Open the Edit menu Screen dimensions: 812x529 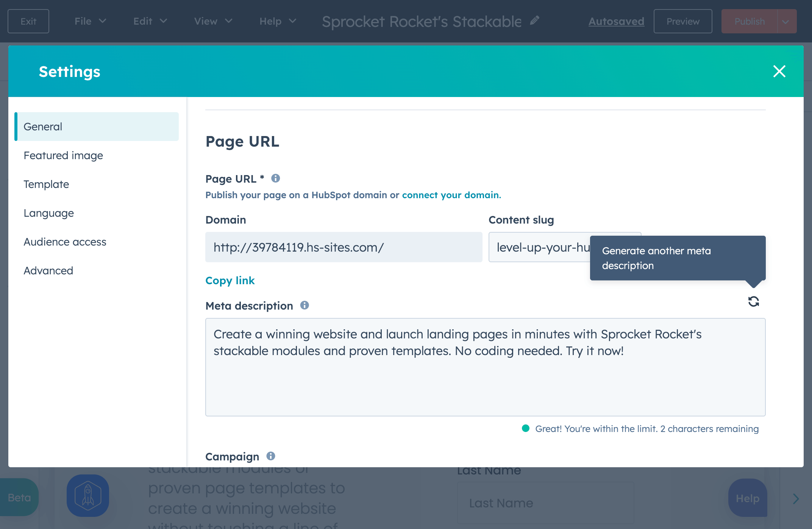[150, 21]
